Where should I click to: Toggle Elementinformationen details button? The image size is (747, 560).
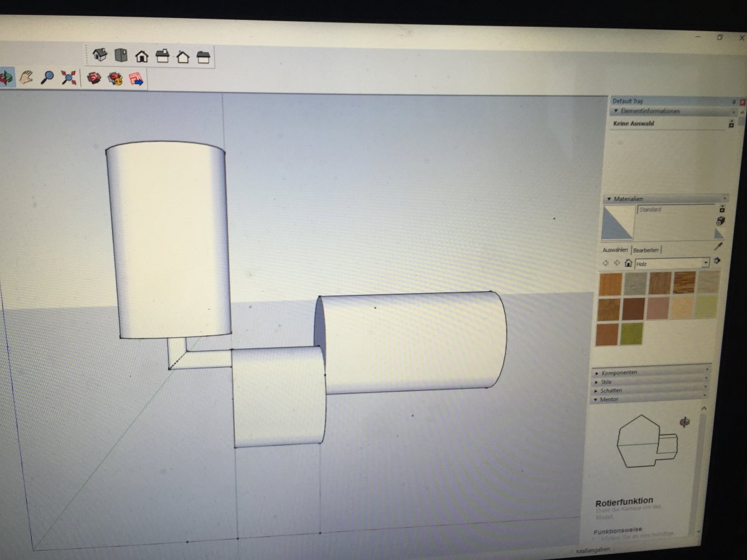[x=731, y=124]
